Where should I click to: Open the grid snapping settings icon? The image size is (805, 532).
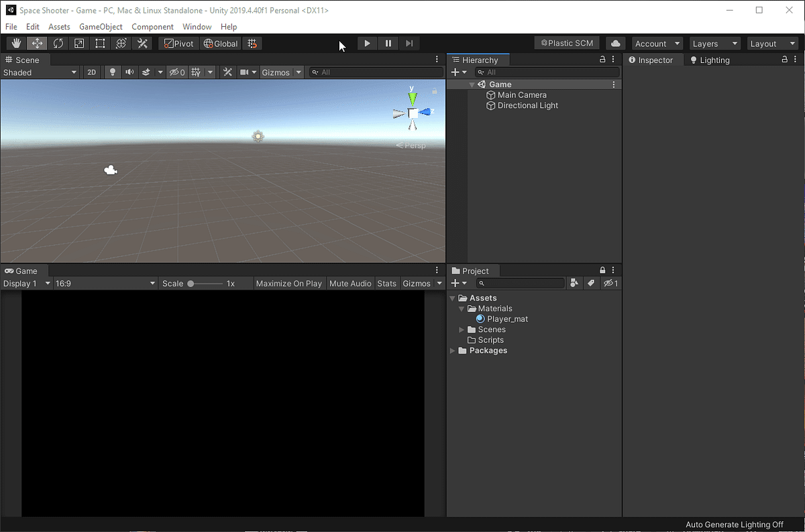pyautogui.click(x=252, y=43)
